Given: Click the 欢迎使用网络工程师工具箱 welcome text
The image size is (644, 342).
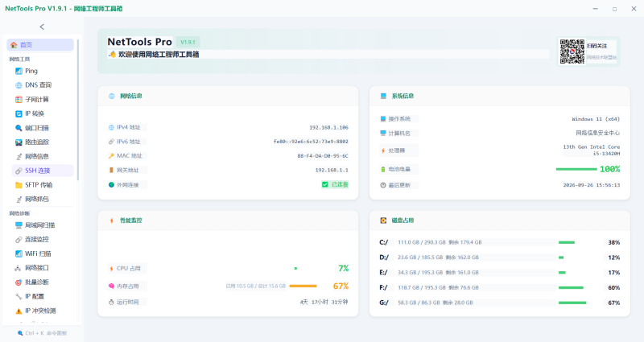Looking at the screenshot, I should pyautogui.click(x=159, y=55).
